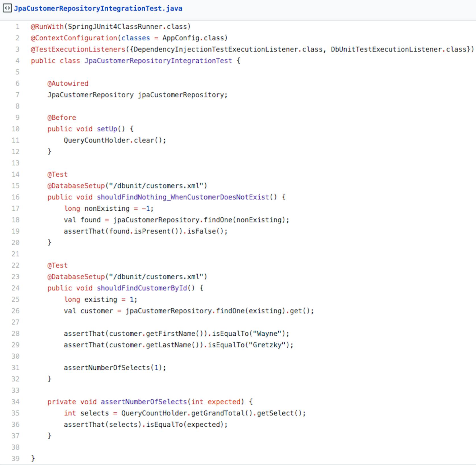This screenshot has width=476, height=465.
Task: Click the setUp method name
Action: (x=107, y=129)
